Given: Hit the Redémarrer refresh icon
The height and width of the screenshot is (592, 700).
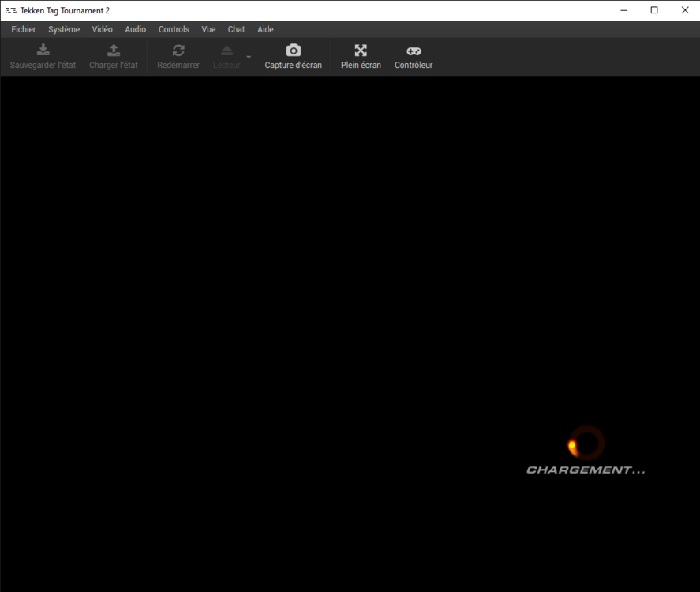Looking at the screenshot, I should point(178,51).
